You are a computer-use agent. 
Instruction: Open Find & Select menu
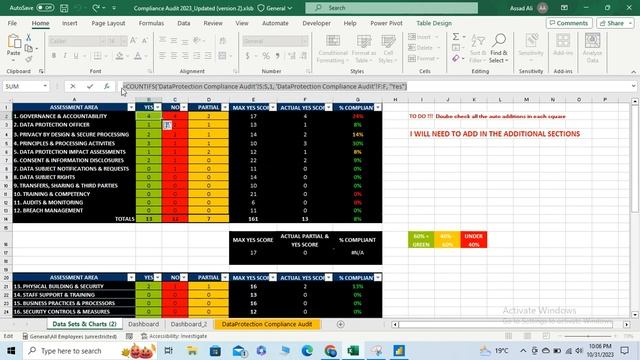(499, 49)
